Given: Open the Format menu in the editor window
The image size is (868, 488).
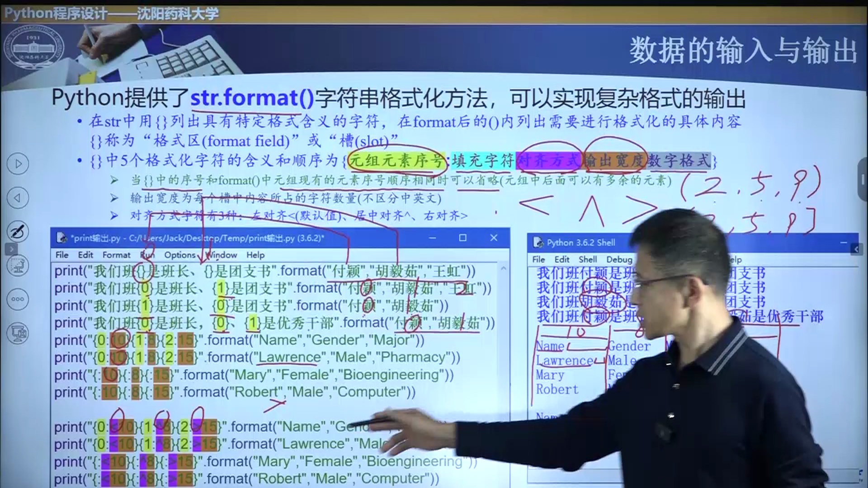Looking at the screenshot, I should [x=116, y=255].
